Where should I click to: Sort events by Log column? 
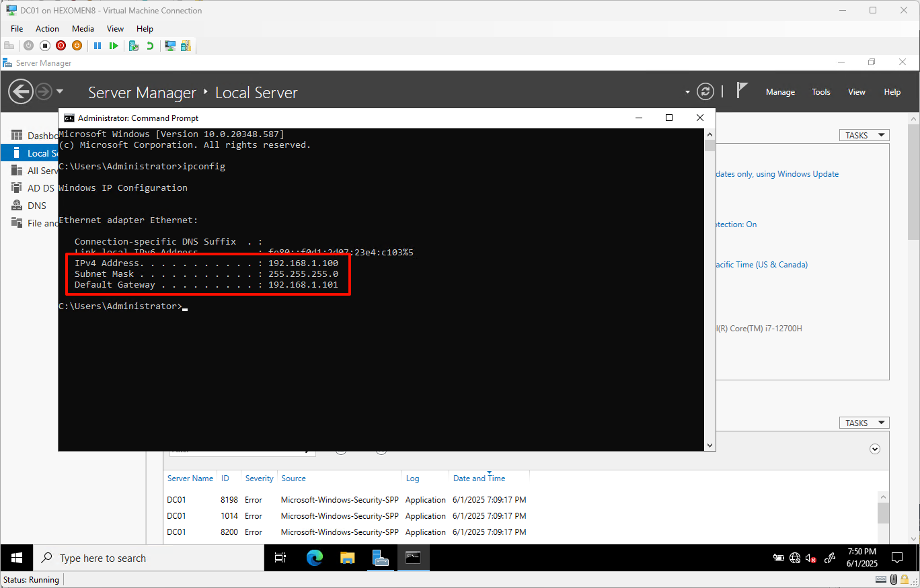(x=412, y=478)
